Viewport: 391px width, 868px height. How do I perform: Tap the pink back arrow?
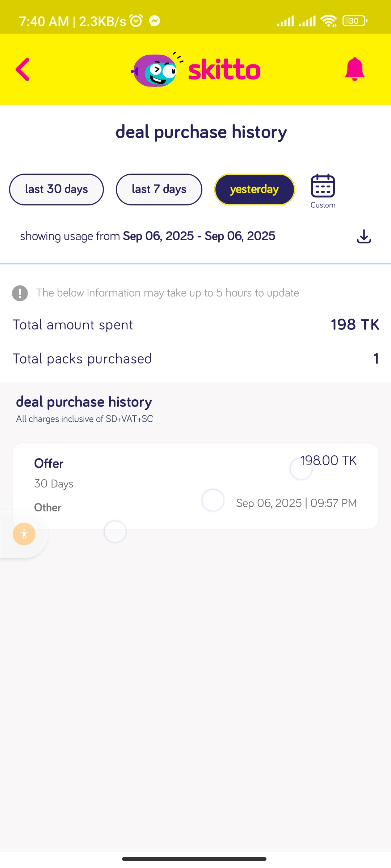click(x=22, y=69)
